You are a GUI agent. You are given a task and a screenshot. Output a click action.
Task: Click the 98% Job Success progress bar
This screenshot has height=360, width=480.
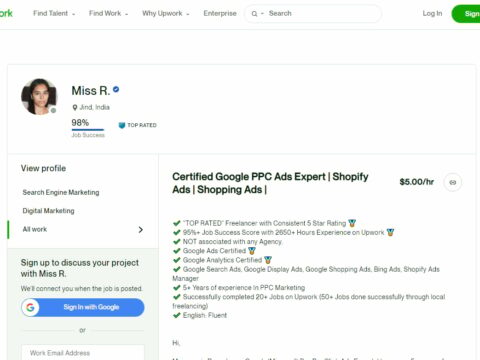tap(88, 130)
